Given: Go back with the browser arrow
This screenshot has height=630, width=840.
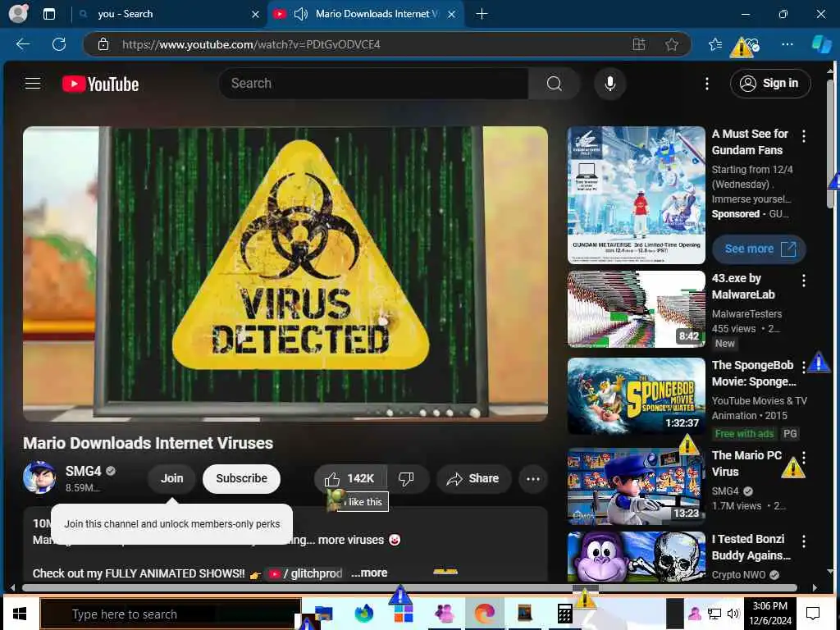Looking at the screenshot, I should click(x=23, y=44).
